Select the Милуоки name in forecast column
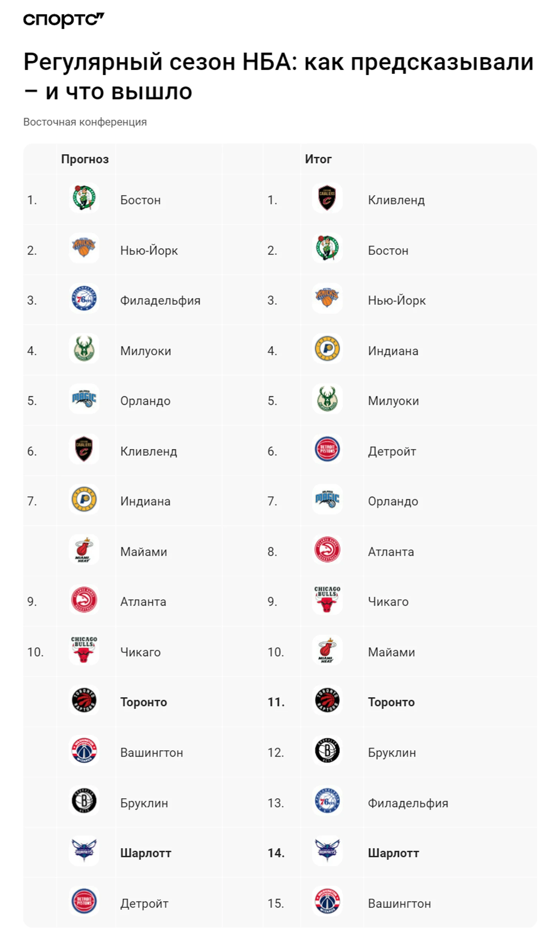Viewport: 560px width, 939px height. [x=145, y=351]
